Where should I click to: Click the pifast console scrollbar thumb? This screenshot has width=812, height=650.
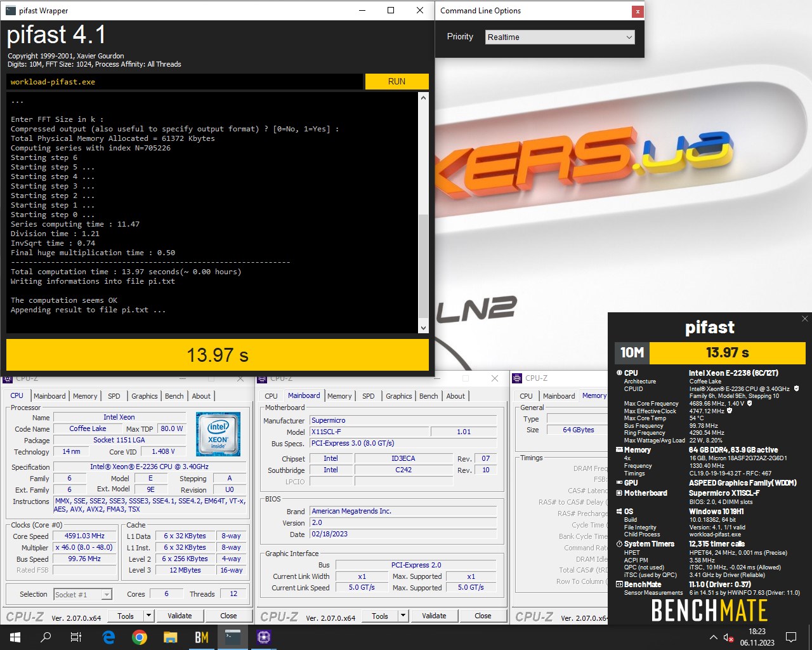point(423,265)
